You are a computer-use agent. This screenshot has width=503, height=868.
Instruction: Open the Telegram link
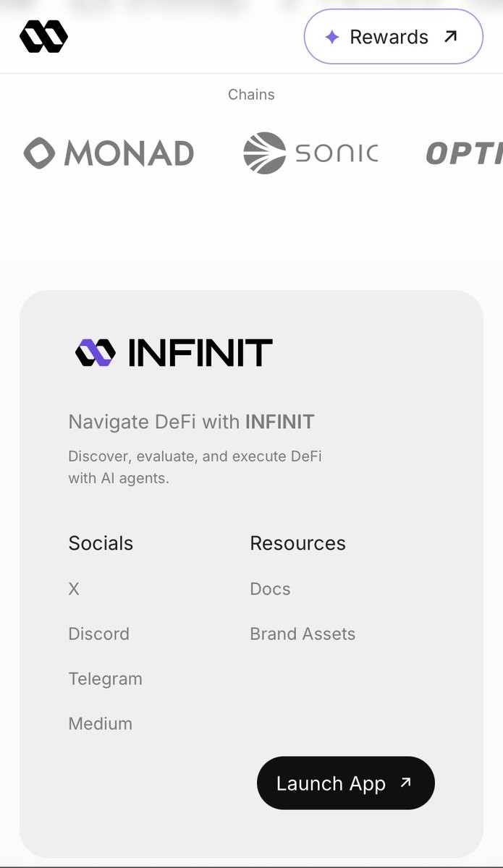(106, 678)
